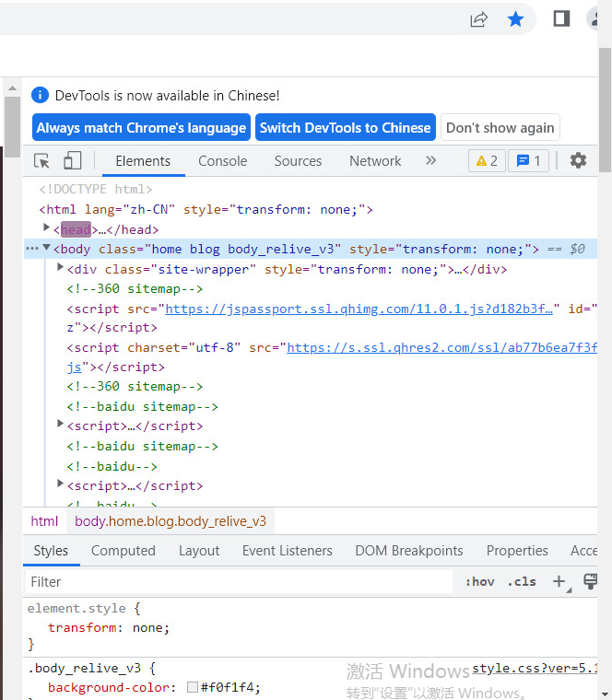Open the Network tab
612x700 pixels.
[375, 161]
